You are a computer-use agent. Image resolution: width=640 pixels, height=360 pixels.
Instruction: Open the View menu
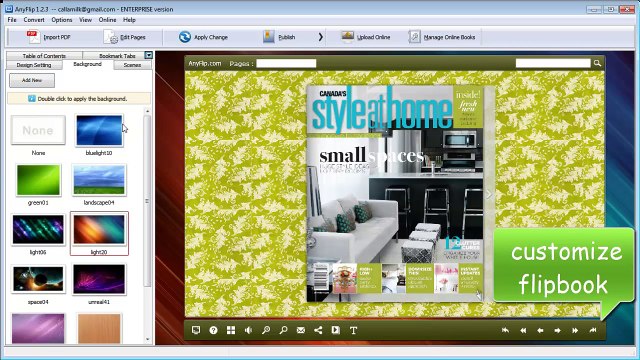click(85, 20)
